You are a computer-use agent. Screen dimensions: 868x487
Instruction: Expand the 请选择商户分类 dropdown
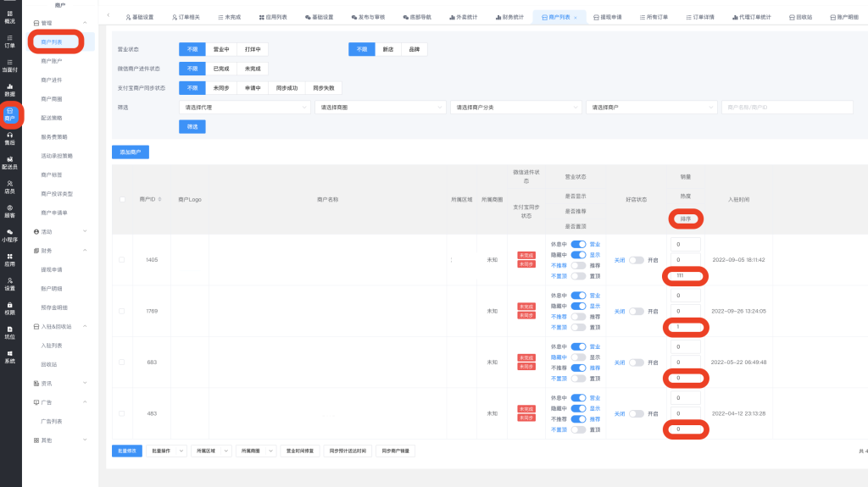[515, 108]
